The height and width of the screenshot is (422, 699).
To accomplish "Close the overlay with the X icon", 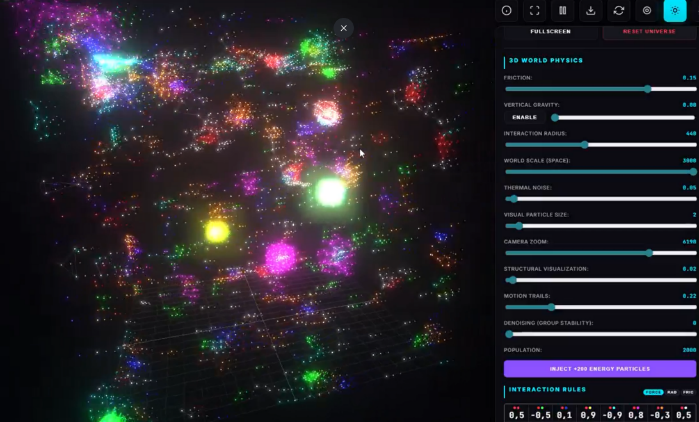I will (x=343, y=28).
